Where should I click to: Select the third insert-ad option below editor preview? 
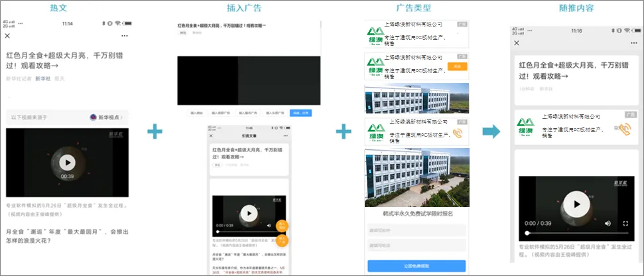click(250, 113)
